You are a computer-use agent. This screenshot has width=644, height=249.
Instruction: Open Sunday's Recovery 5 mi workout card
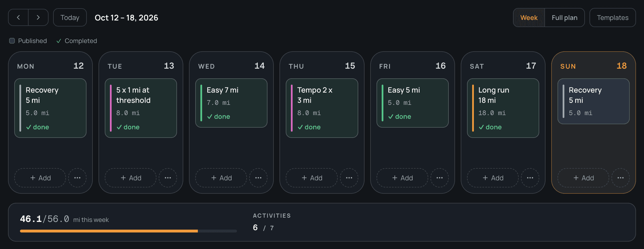pyautogui.click(x=593, y=101)
